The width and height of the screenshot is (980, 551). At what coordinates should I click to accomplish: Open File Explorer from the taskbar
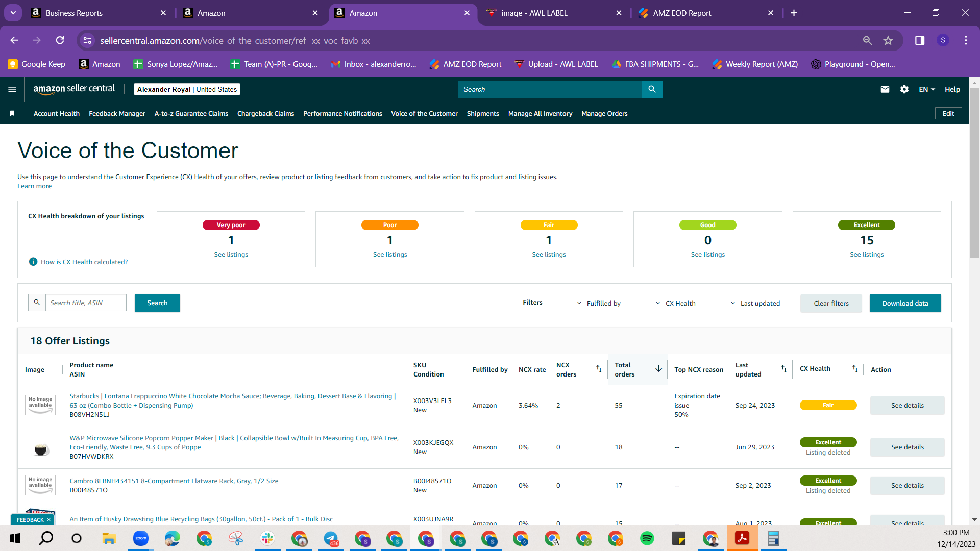[x=109, y=538]
